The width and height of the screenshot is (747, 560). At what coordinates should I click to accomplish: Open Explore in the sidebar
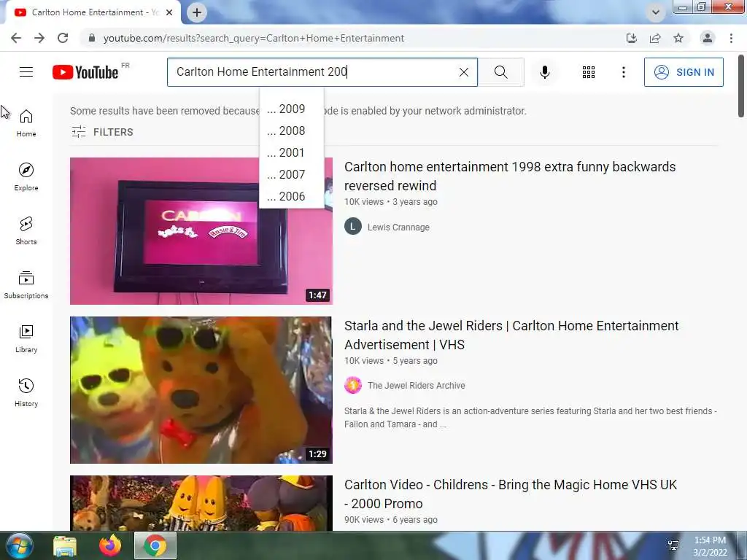pyautogui.click(x=26, y=177)
